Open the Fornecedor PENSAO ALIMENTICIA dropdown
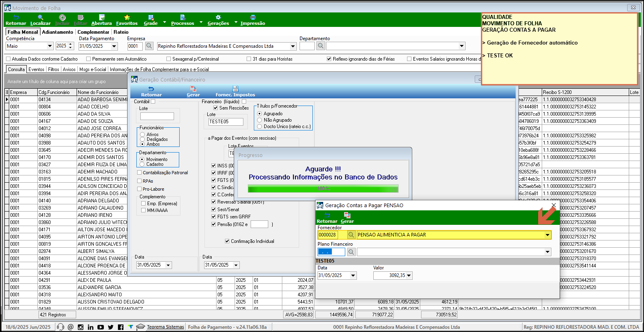Screen dimensions: 644x332 [547, 235]
